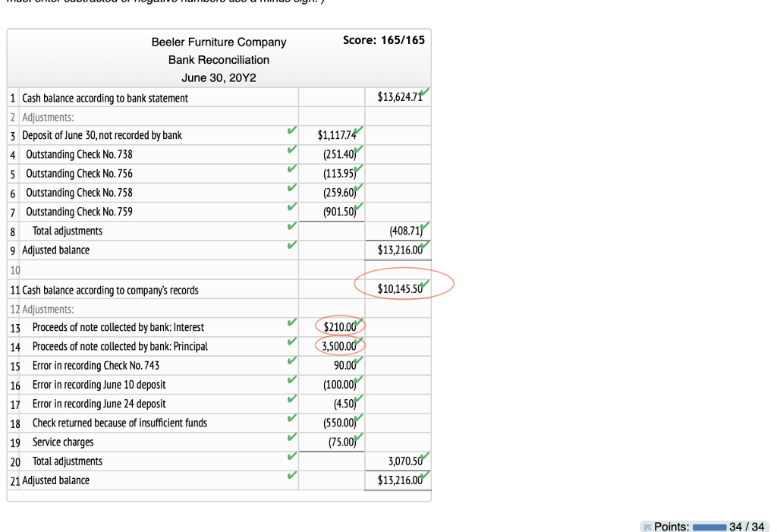Click the Bank Reconciliation title heading
This screenshot has height=532, width=777.
click(x=219, y=59)
